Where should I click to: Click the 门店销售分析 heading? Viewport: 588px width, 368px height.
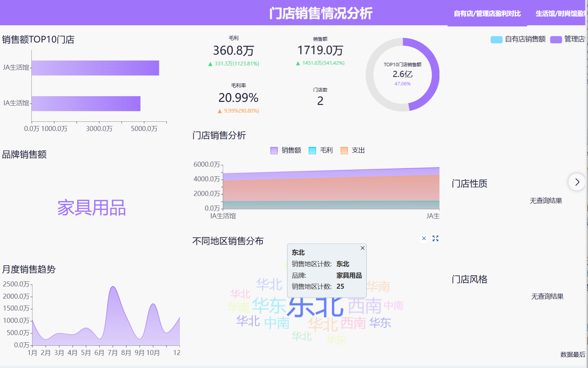point(219,135)
